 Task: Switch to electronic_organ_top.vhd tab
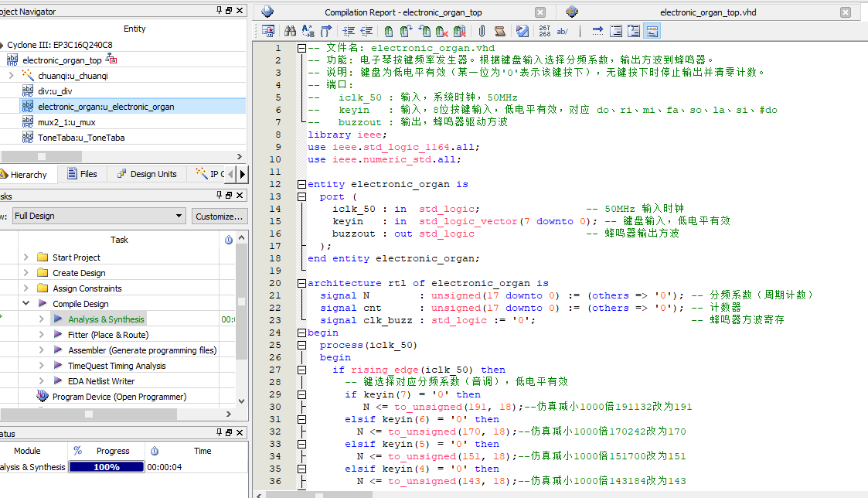point(708,12)
